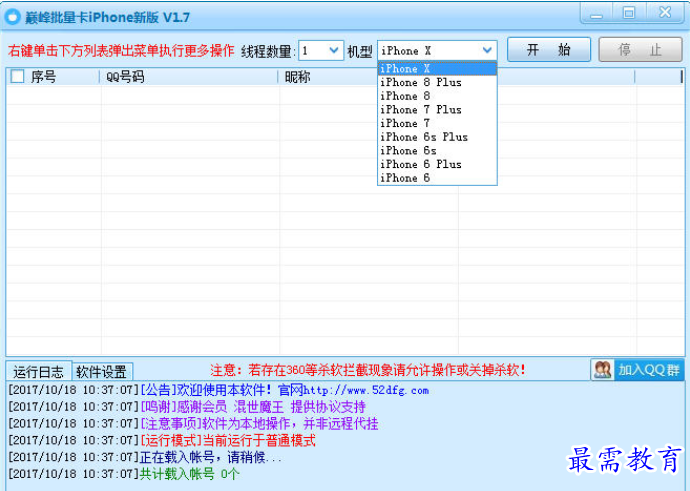
Task: Choose iPhone 8 Plus from the list
Action: pos(437,82)
